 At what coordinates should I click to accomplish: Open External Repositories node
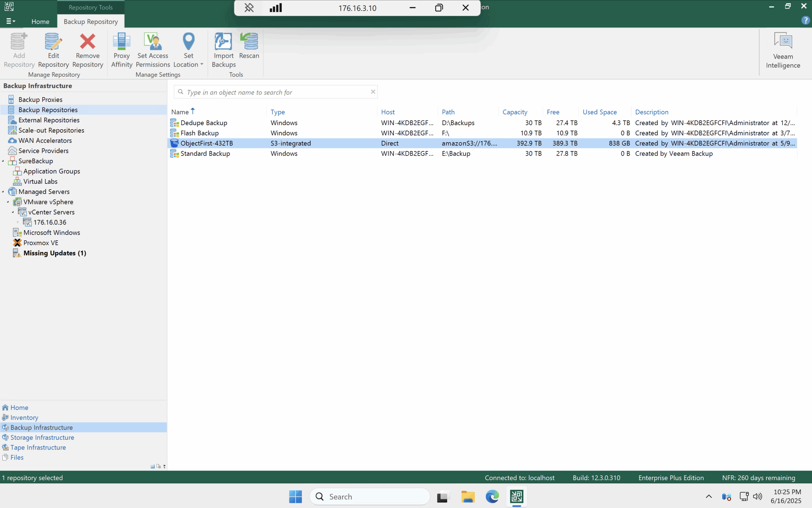pos(49,120)
